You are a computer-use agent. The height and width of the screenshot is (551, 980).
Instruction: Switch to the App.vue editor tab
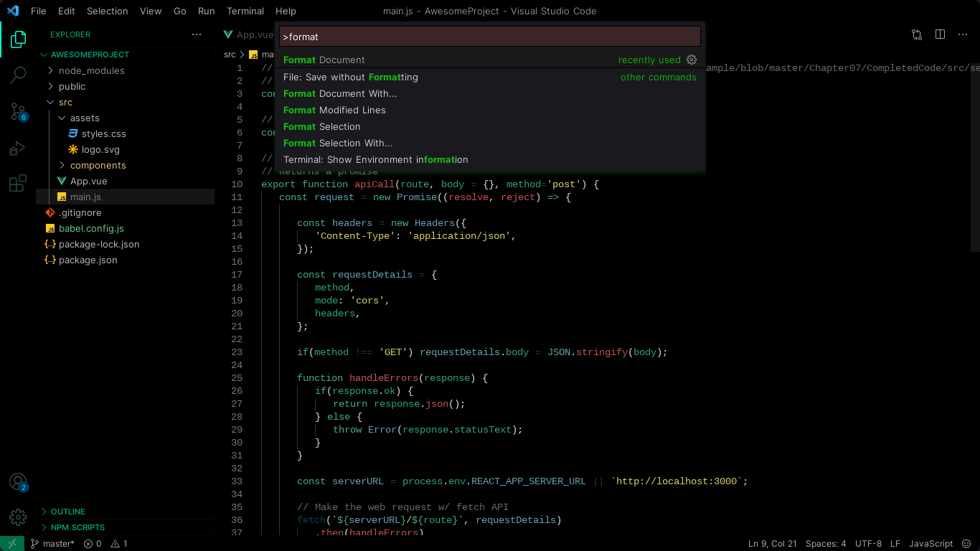coord(248,34)
